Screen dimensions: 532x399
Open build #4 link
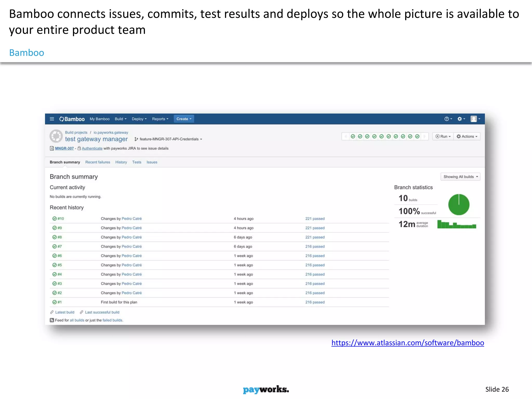point(60,275)
